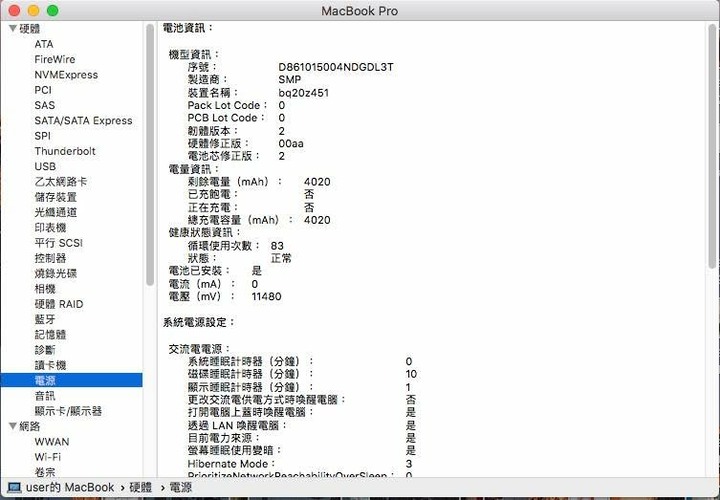Click the green zoom window button
720x500 pixels.
pos(53,10)
